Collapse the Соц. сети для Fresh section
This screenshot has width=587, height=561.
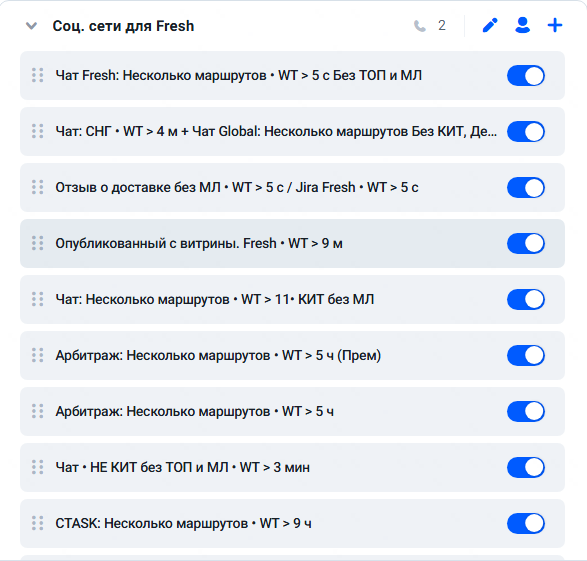(x=31, y=26)
